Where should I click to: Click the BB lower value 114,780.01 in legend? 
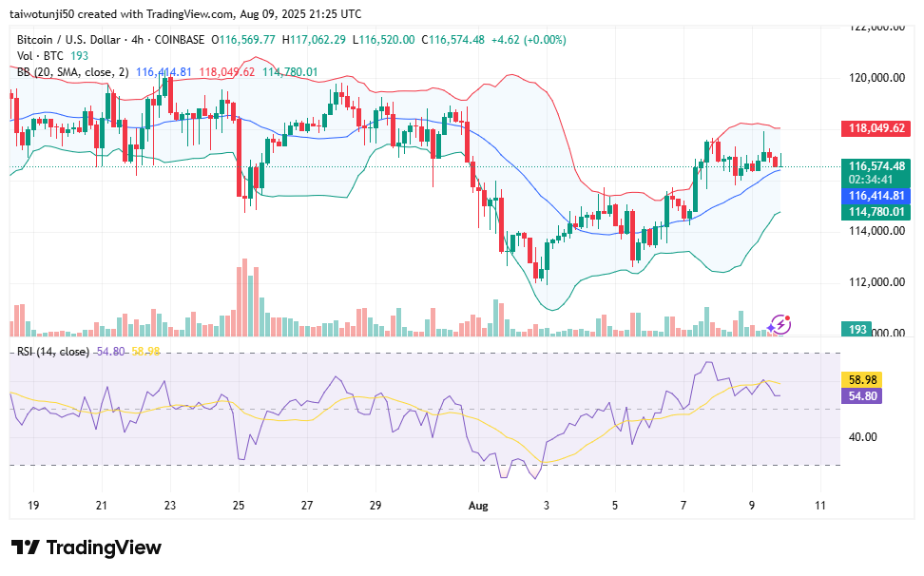click(290, 72)
